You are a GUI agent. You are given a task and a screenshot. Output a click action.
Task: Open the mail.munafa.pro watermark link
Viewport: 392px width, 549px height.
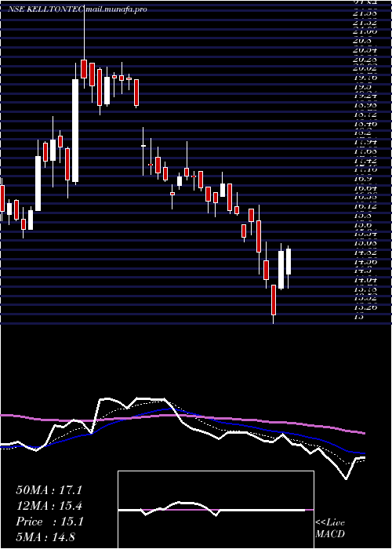click(115, 9)
